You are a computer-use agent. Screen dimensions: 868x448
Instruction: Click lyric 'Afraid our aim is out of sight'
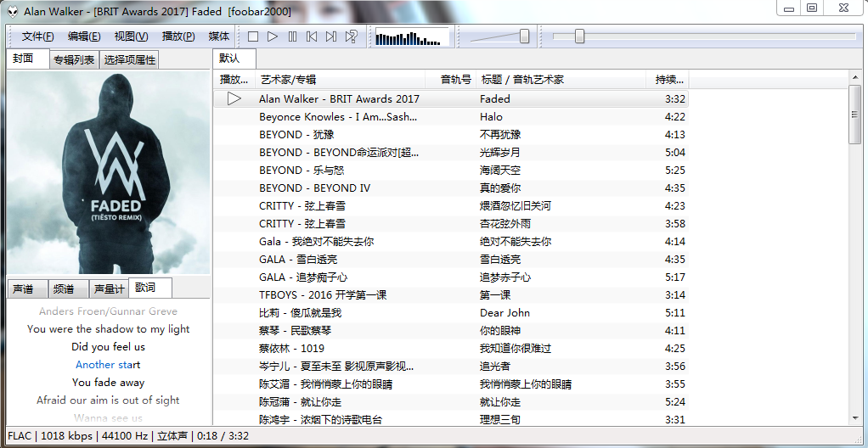coord(108,400)
